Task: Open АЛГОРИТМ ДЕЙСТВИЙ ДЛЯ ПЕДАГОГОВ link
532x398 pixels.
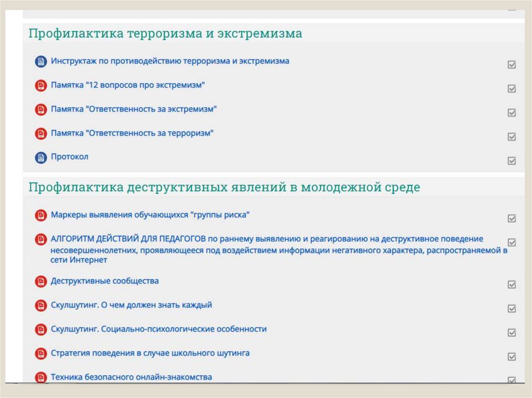Action: 279,249
